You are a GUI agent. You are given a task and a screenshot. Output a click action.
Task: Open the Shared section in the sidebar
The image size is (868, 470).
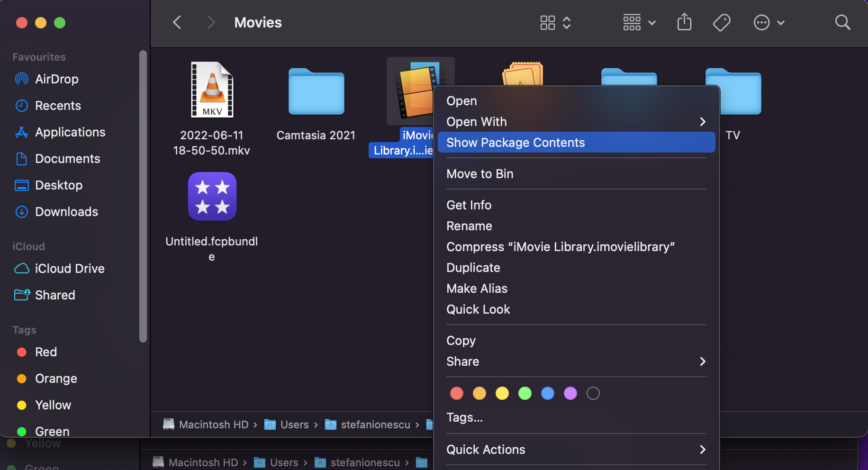click(x=54, y=295)
